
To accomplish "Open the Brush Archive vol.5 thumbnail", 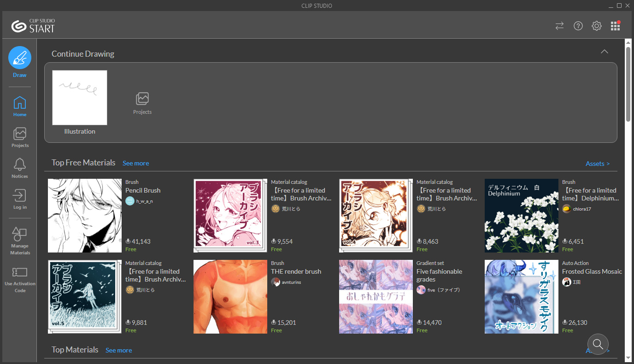I will (x=85, y=297).
